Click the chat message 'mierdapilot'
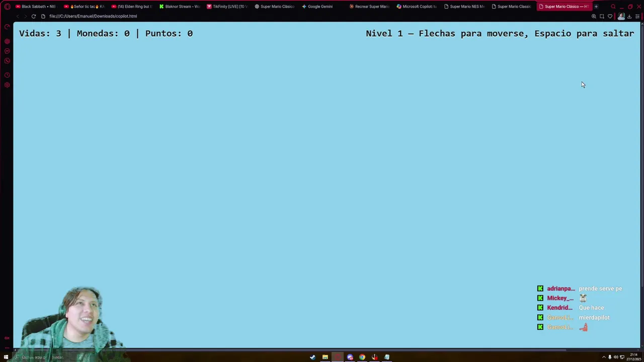This screenshot has height=362, width=644. click(x=594, y=317)
